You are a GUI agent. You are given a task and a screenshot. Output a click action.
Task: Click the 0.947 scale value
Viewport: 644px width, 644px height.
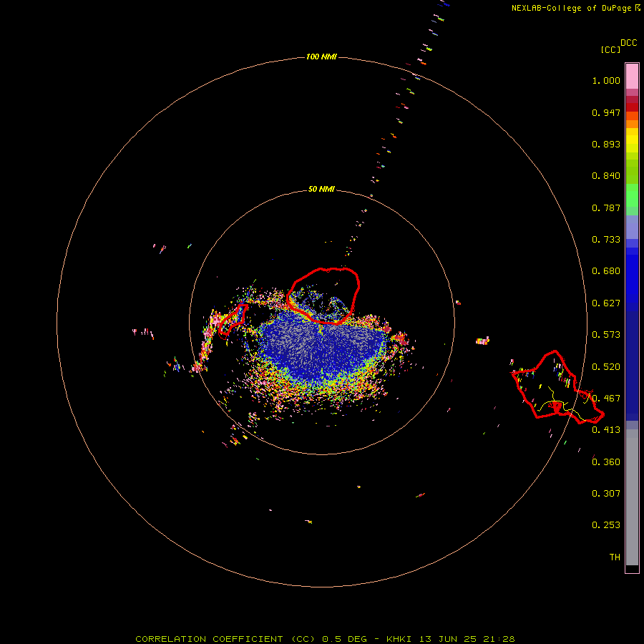pos(606,112)
